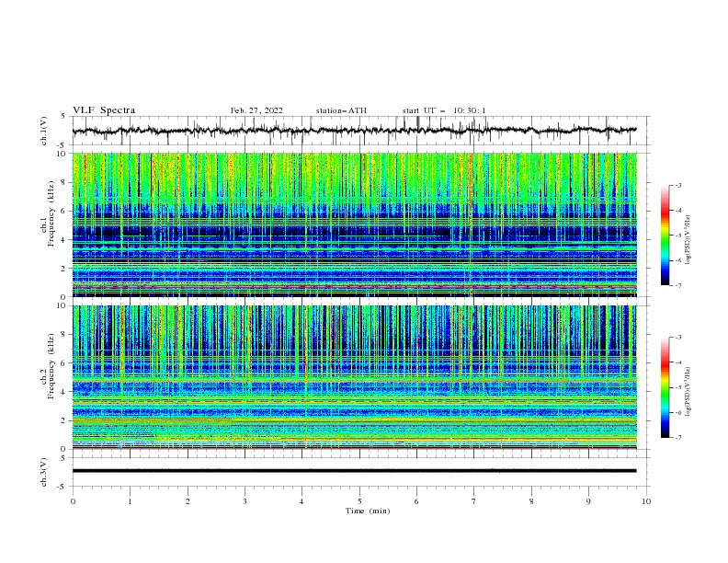Screen dimensions: 728x563
Task: Click the log(PSD) label beside ch.2 colorbar
Action: [688, 391]
